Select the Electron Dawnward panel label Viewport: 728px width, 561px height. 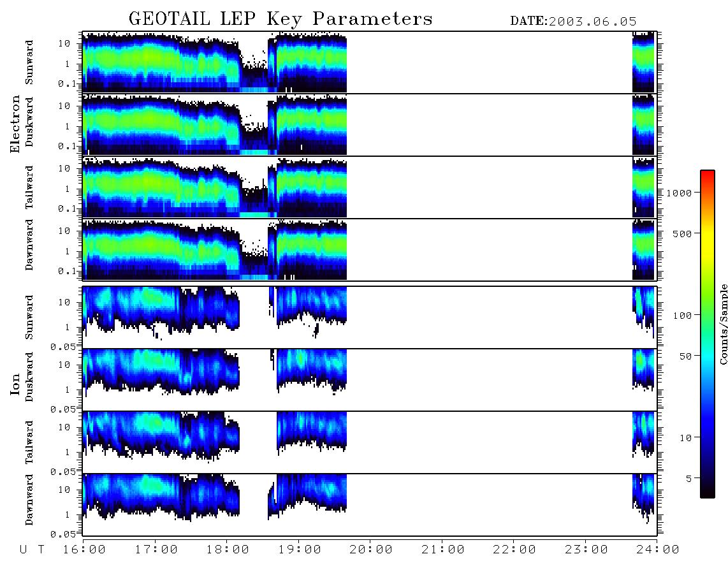[x=29, y=245]
